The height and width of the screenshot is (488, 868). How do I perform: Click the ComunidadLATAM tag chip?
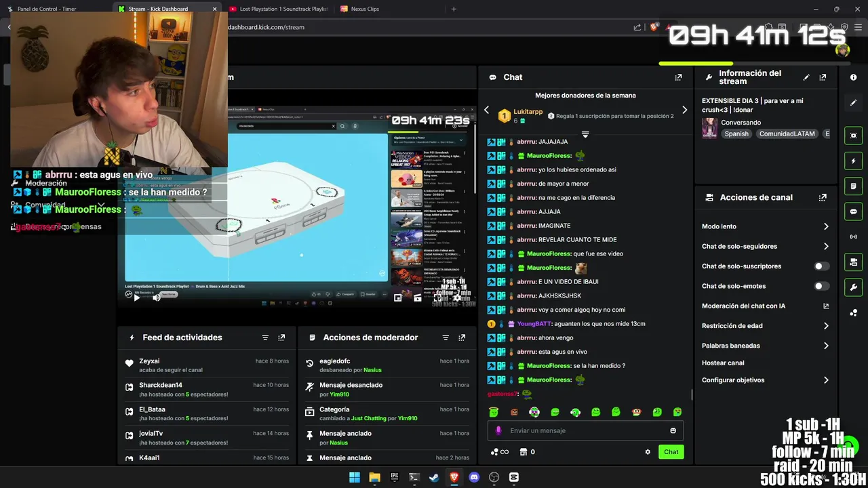pos(787,134)
